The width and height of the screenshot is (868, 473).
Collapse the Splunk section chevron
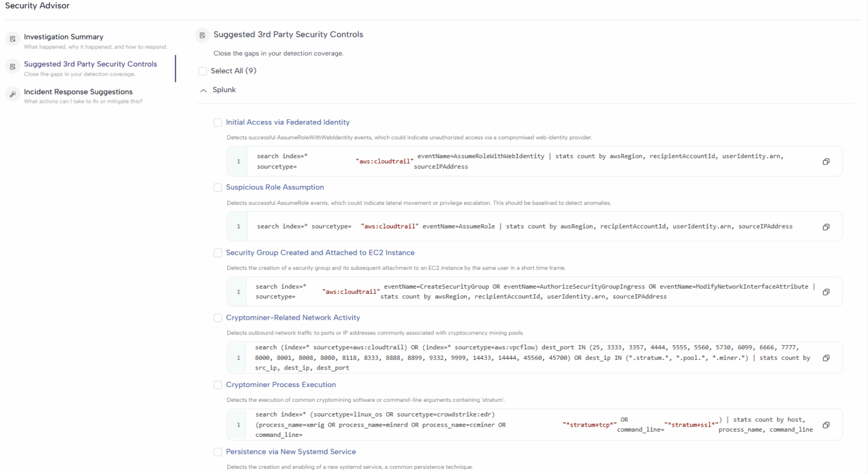203,90
